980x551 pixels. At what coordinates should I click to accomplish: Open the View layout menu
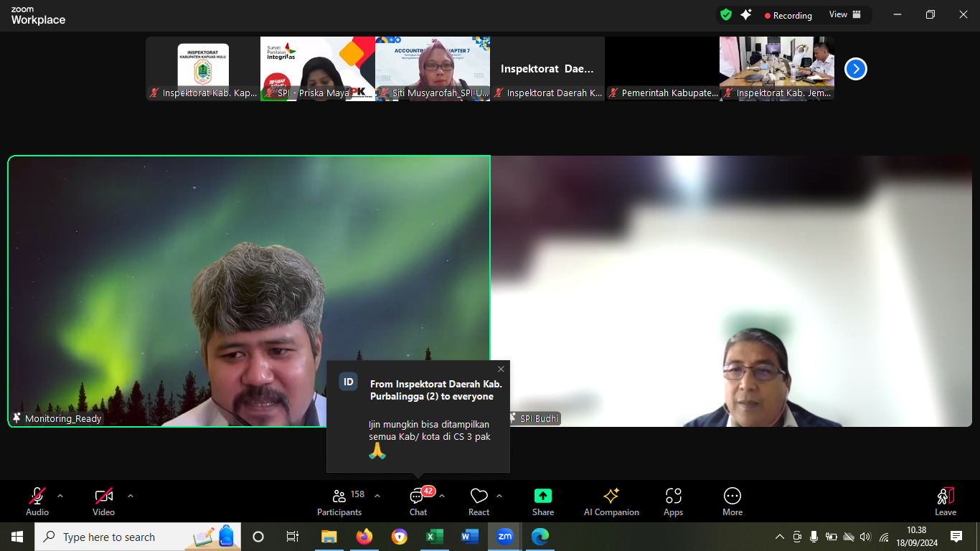(844, 14)
